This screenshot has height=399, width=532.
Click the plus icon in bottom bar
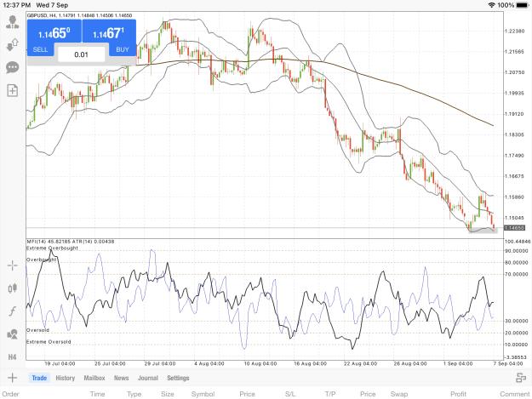click(x=12, y=378)
